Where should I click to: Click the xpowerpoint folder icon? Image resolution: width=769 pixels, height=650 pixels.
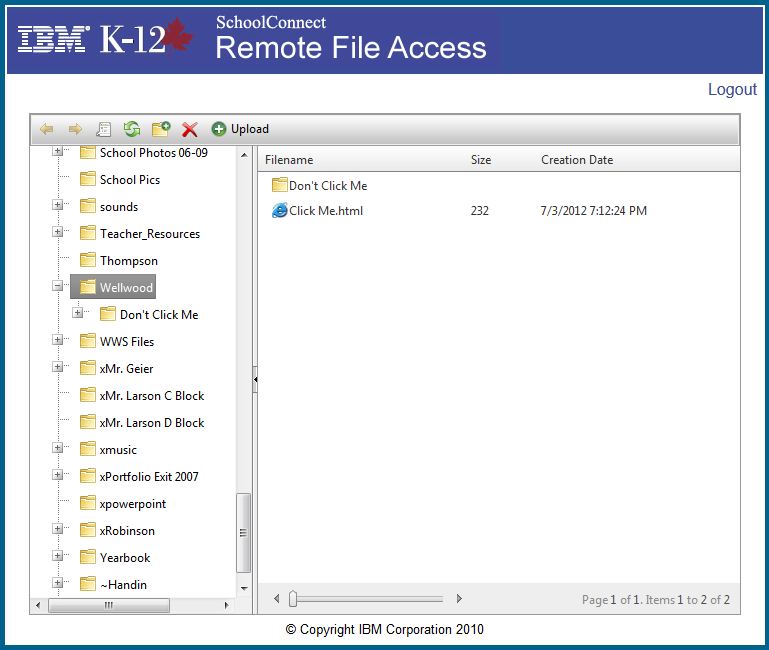pos(88,502)
